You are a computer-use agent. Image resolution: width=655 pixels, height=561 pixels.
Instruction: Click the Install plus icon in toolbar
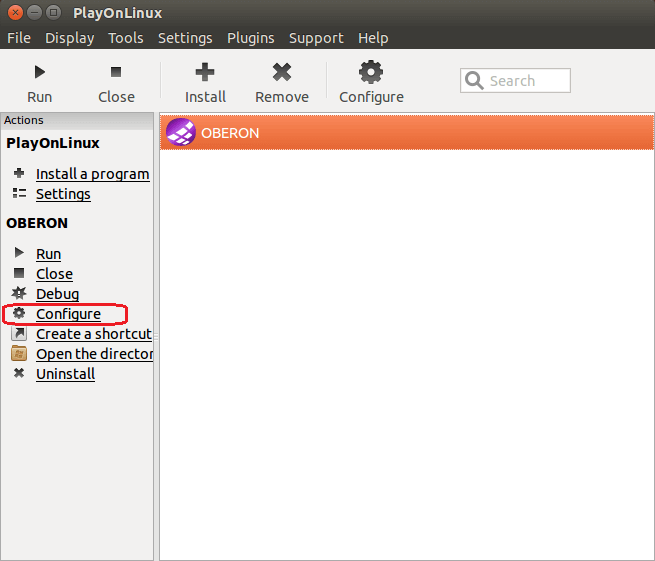205,72
